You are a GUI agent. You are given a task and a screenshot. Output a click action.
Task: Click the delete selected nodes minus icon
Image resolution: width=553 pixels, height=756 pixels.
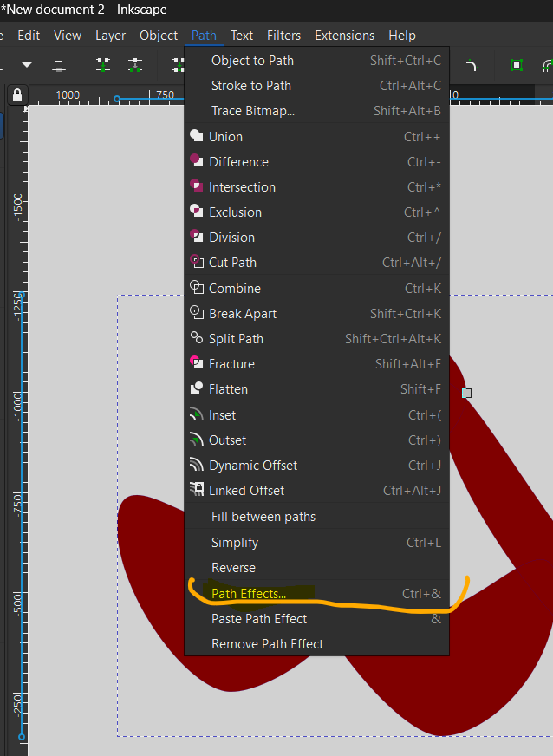[59, 66]
